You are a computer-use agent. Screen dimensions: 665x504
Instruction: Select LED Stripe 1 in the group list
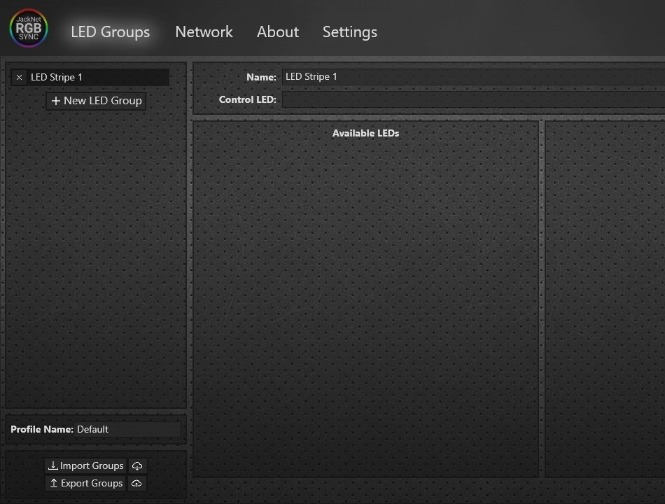tap(95, 77)
